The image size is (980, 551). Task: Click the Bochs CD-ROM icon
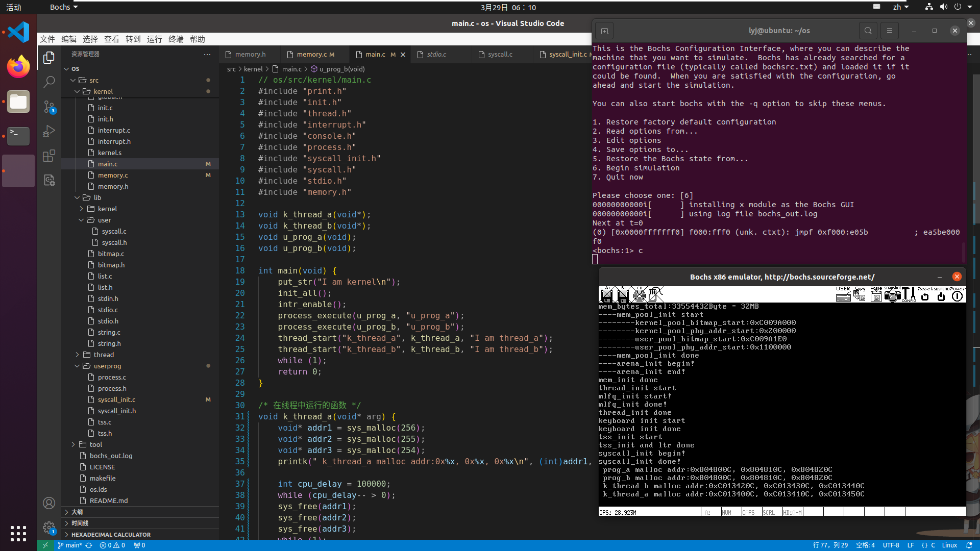click(639, 294)
